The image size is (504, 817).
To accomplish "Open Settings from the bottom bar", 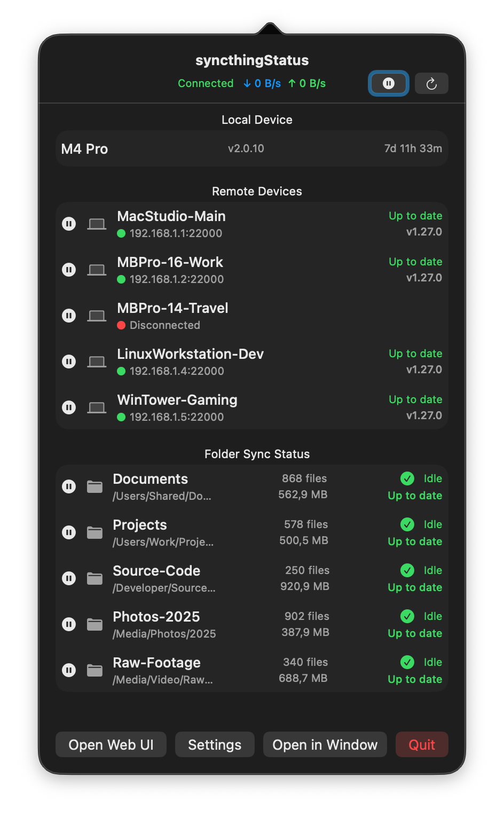I will tap(215, 744).
